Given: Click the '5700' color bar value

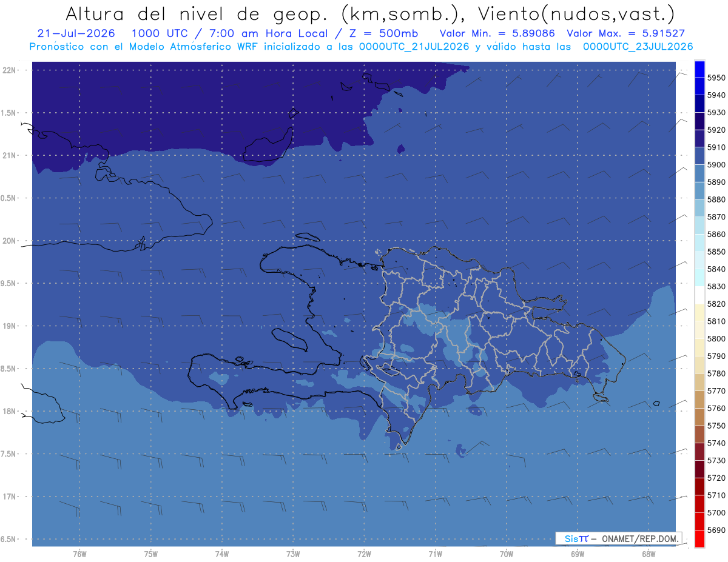Looking at the screenshot, I should [x=716, y=513].
